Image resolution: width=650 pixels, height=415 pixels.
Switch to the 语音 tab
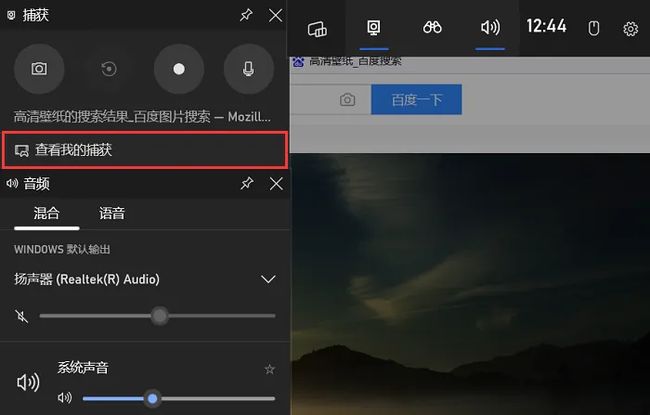(112, 214)
